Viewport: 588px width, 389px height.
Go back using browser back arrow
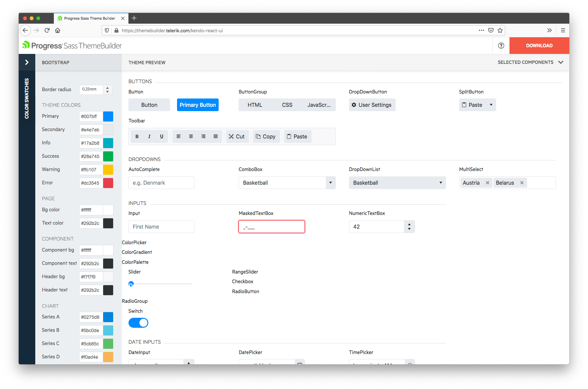point(25,30)
